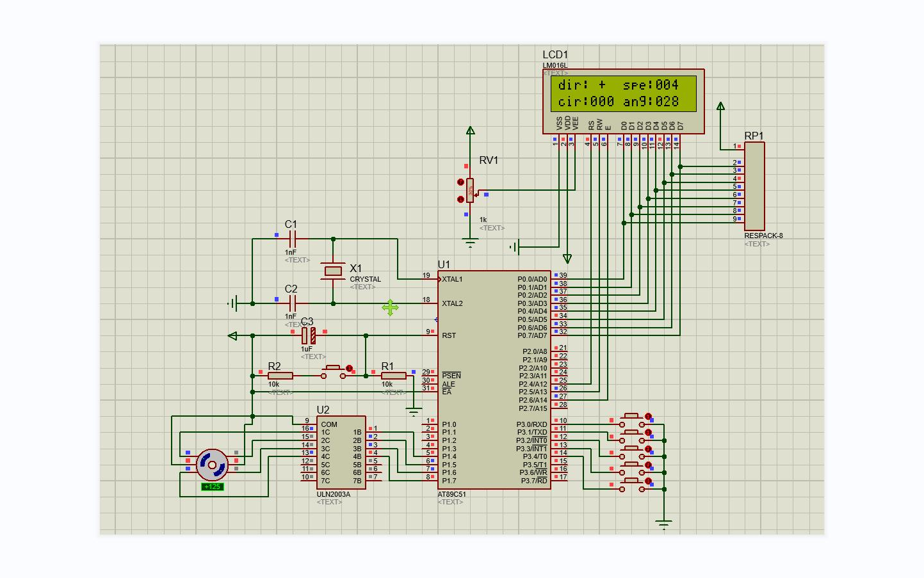924x578 pixels.
Task: Select electrolytic capacitor C3
Action: 309,335
